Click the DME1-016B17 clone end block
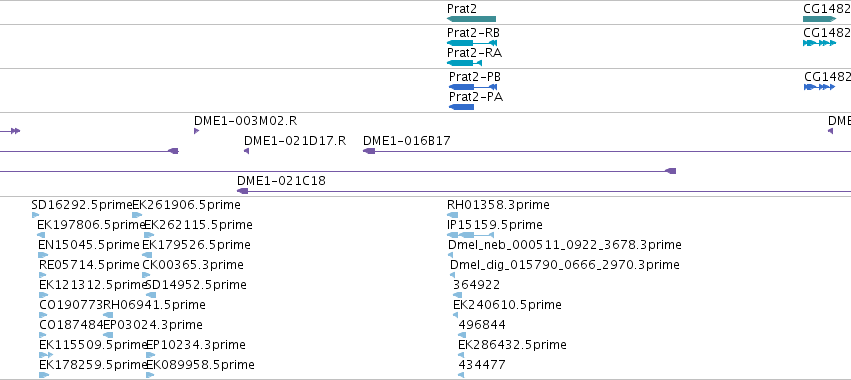Screen dimensions: 851x380 coord(369,151)
